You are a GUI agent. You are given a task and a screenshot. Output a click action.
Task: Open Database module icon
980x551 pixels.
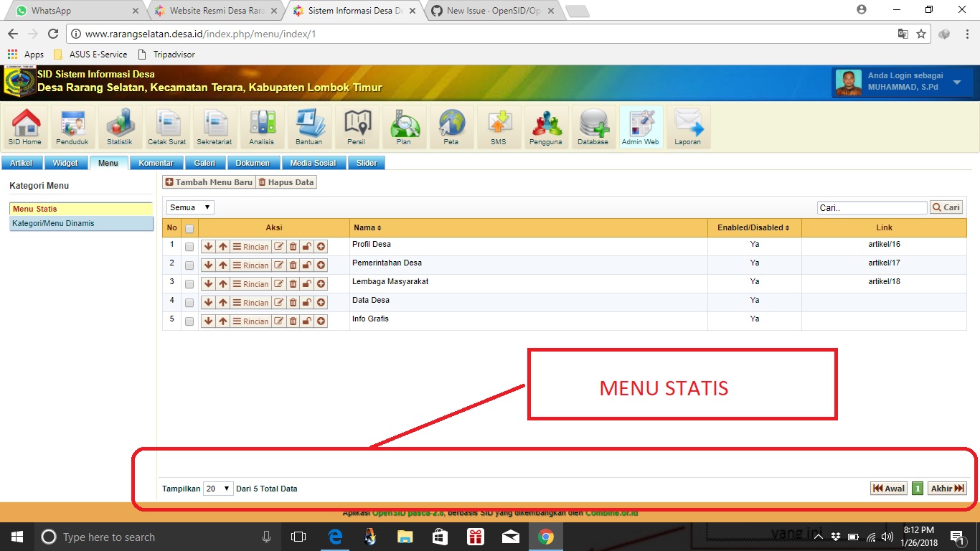point(593,127)
